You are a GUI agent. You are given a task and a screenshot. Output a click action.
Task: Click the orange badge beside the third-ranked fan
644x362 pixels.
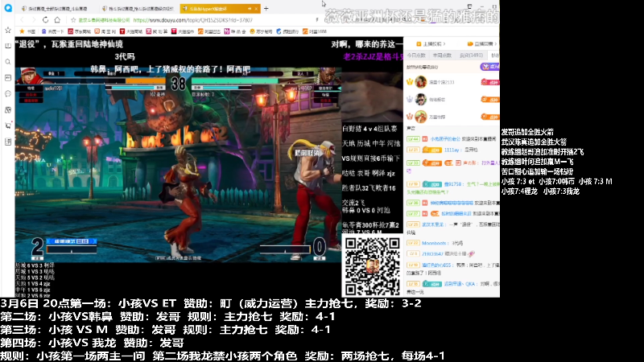(490, 117)
